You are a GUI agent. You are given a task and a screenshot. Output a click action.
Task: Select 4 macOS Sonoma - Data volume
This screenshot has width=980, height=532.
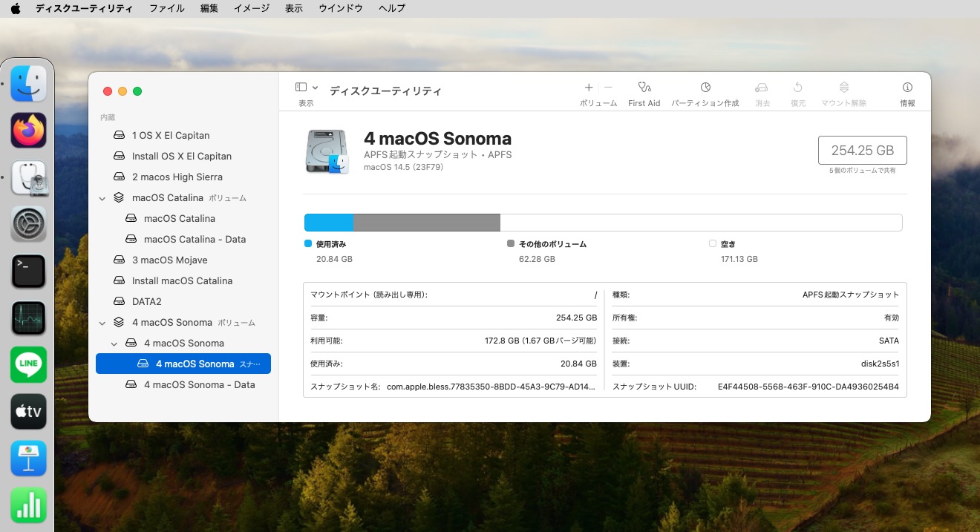pyautogui.click(x=199, y=385)
